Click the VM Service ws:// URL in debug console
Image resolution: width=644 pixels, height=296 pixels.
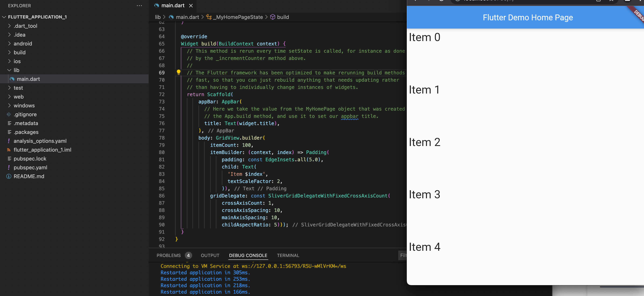(294, 266)
